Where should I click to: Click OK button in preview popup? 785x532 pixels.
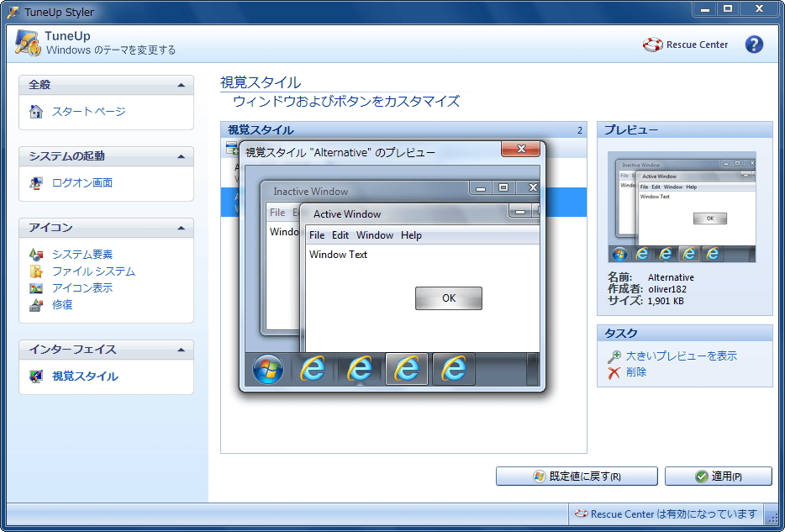(449, 298)
